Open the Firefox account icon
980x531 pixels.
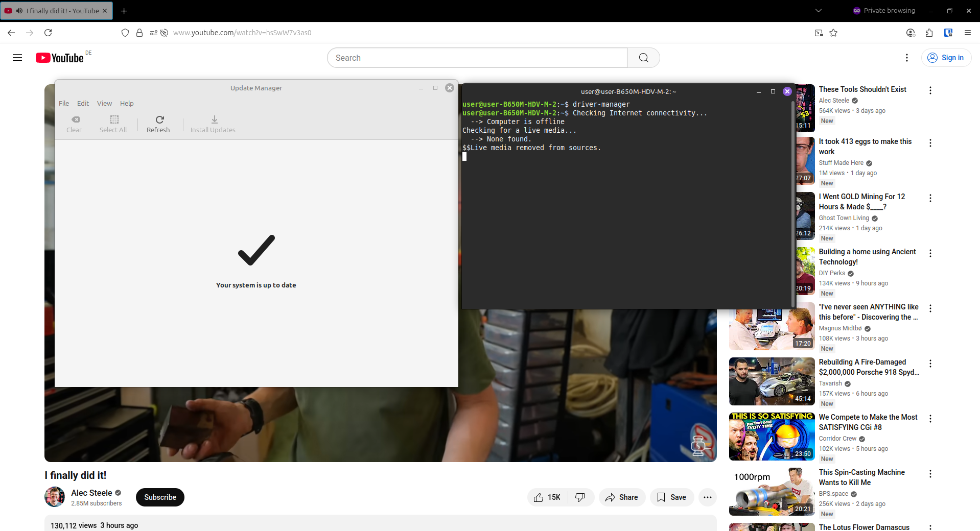pos(911,33)
